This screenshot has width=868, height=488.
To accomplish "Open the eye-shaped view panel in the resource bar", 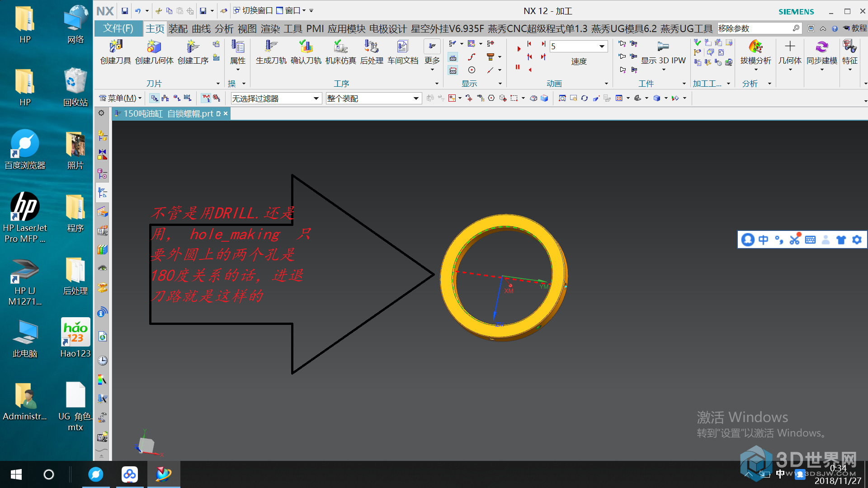I will (103, 268).
